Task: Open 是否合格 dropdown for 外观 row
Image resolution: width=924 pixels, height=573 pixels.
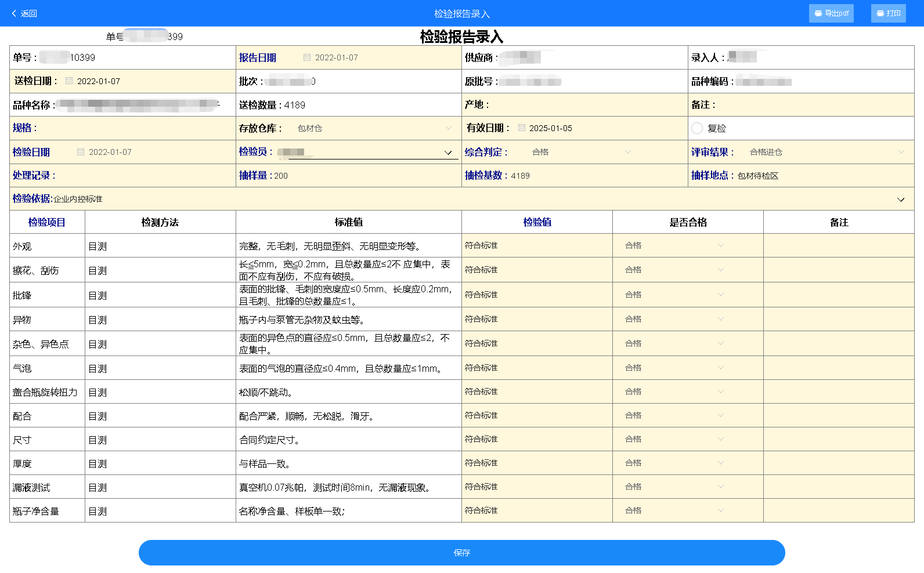Action: pyautogui.click(x=720, y=245)
